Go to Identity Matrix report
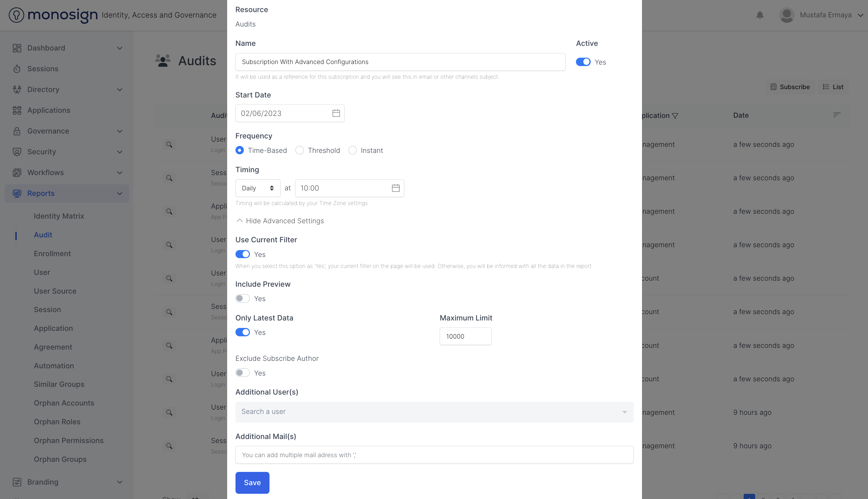 (59, 216)
